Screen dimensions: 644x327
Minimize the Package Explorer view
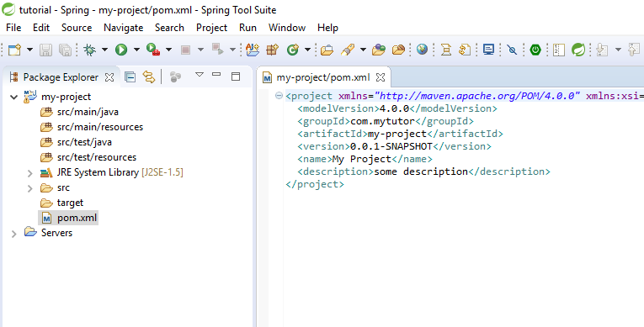[216, 74]
